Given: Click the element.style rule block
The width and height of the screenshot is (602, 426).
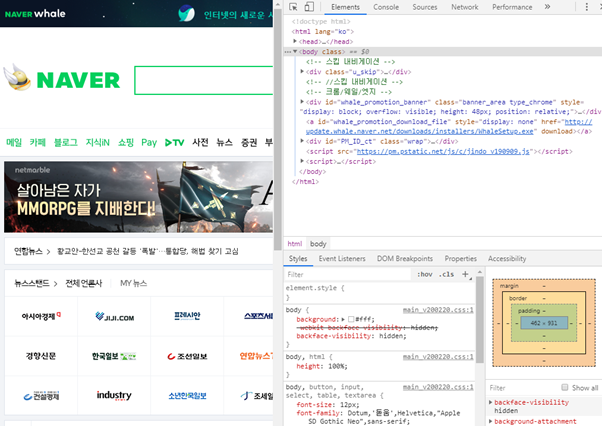Looking at the screenshot, I should click(x=379, y=292).
